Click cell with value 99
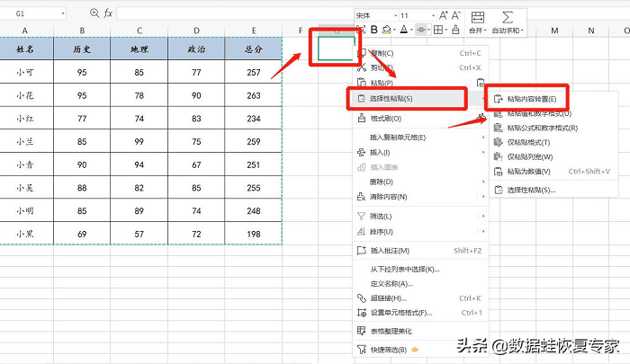The width and height of the screenshot is (630, 364). [139, 142]
